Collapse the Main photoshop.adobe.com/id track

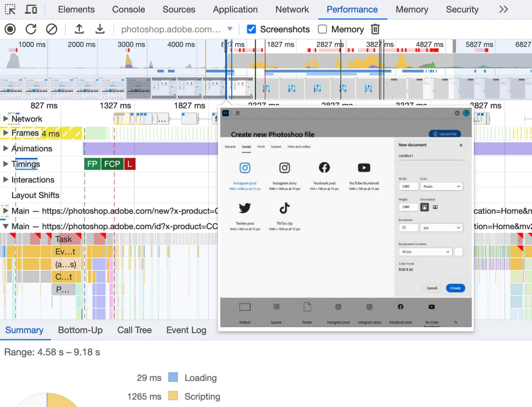click(5, 227)
